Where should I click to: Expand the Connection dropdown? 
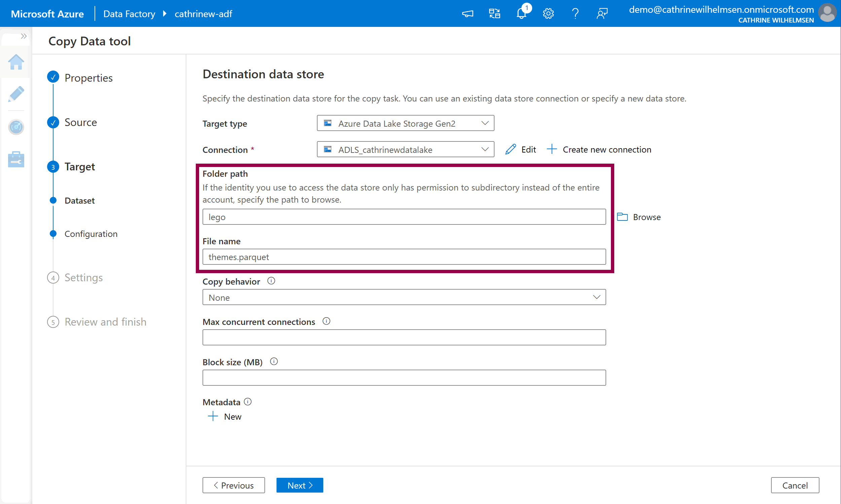[x=405, y=150]
